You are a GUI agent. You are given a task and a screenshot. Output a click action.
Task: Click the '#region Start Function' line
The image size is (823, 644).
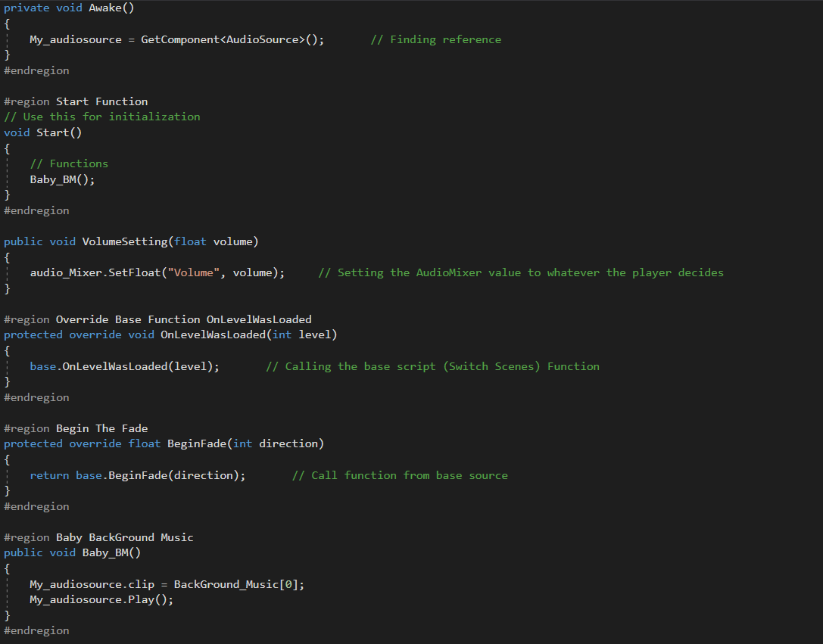[76, 101]
